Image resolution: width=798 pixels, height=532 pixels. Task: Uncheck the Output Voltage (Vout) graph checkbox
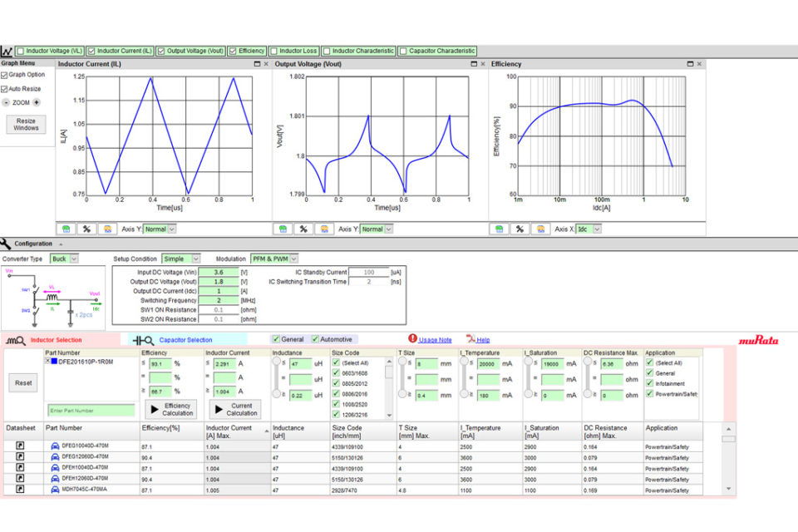161,51
